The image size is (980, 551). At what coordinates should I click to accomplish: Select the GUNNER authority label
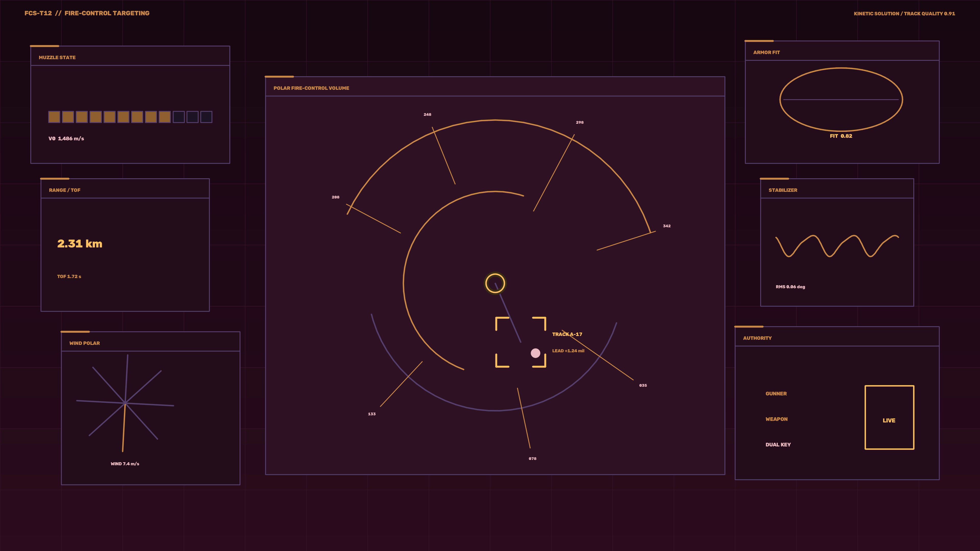[x=776, y=394]
